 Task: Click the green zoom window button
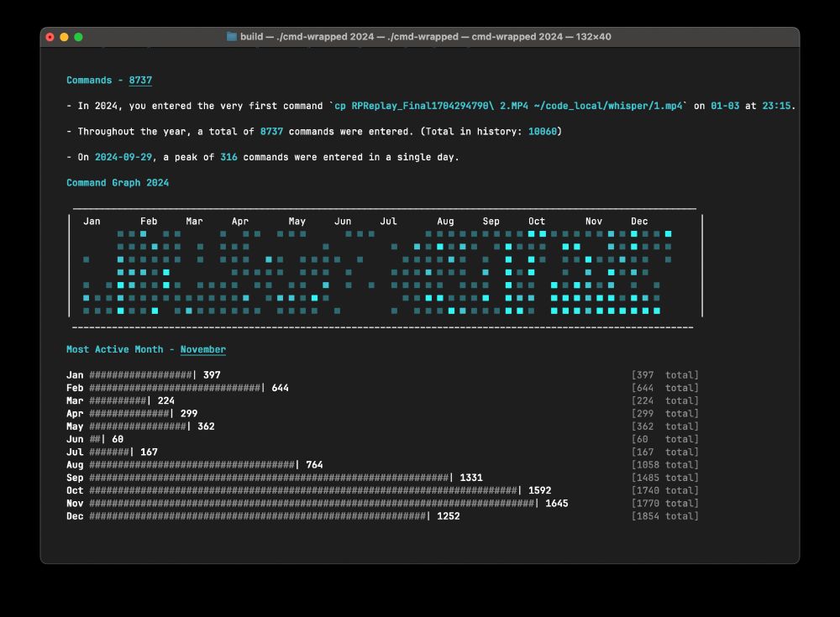78,37
